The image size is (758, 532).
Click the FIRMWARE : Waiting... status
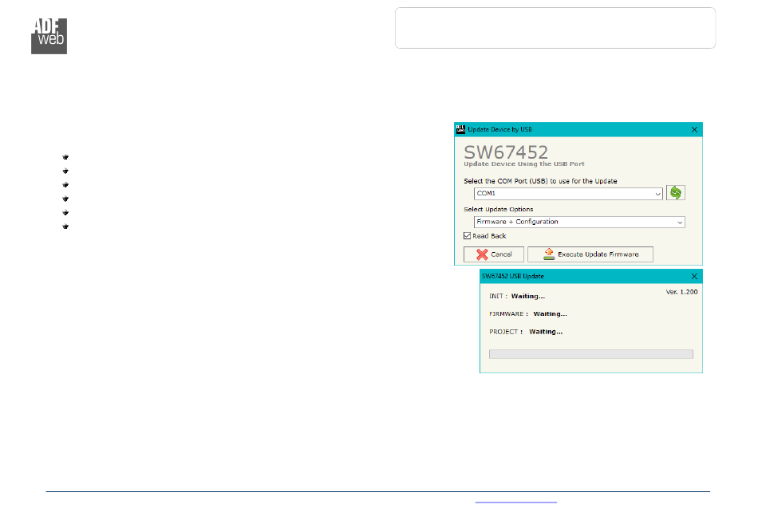528,314
